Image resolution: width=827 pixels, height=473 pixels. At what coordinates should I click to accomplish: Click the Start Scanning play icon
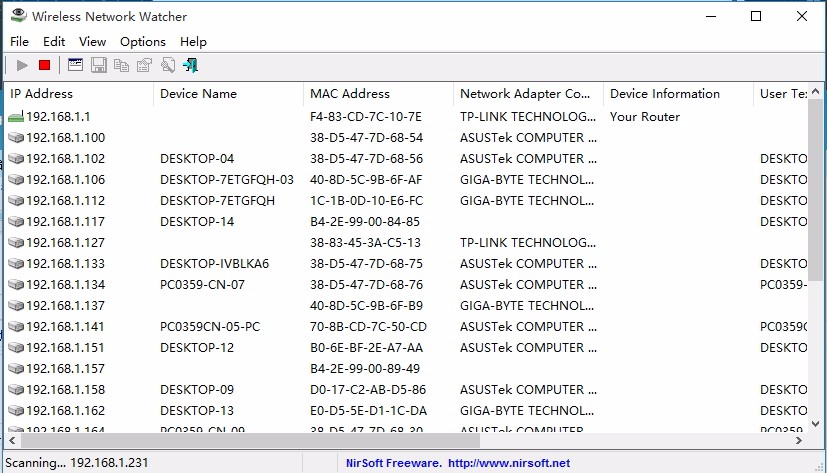click(x=22, y=65)
